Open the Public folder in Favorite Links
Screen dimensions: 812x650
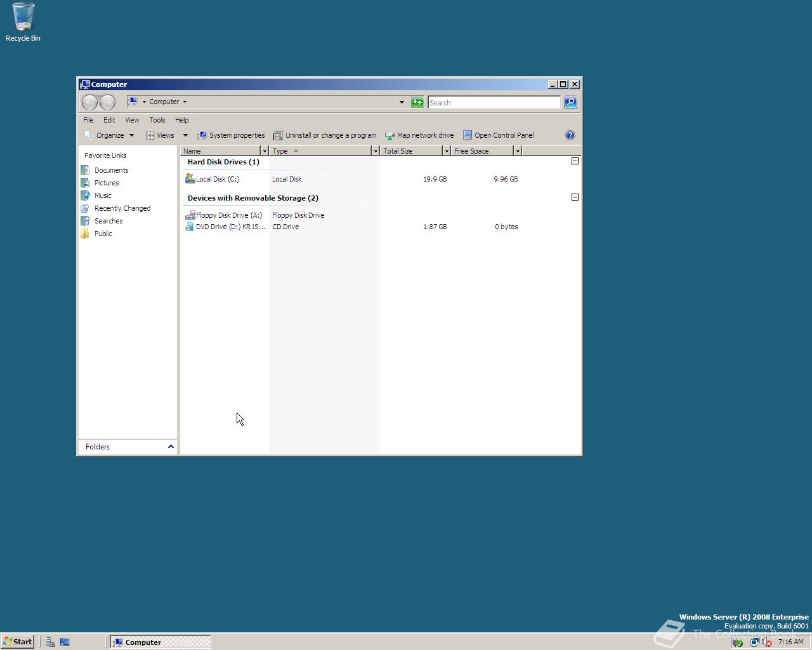pos(97,234)
